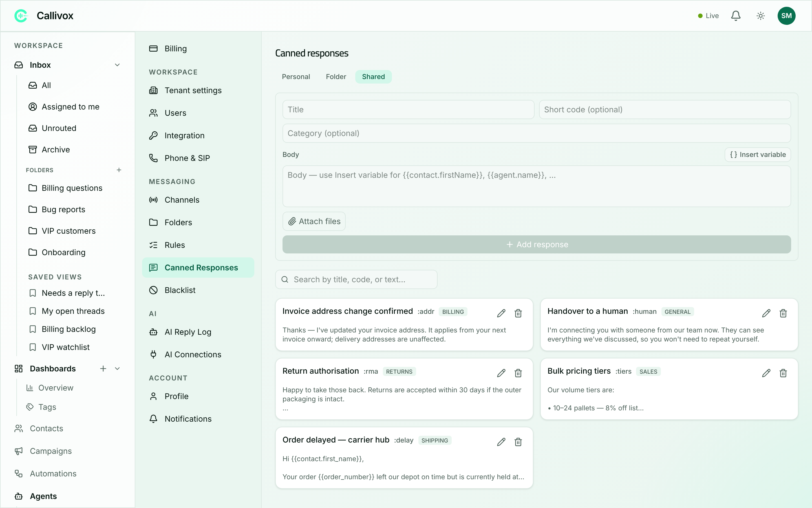Open Folders messaging settings
The image size is (812, 508).
[x=198, y=222]
